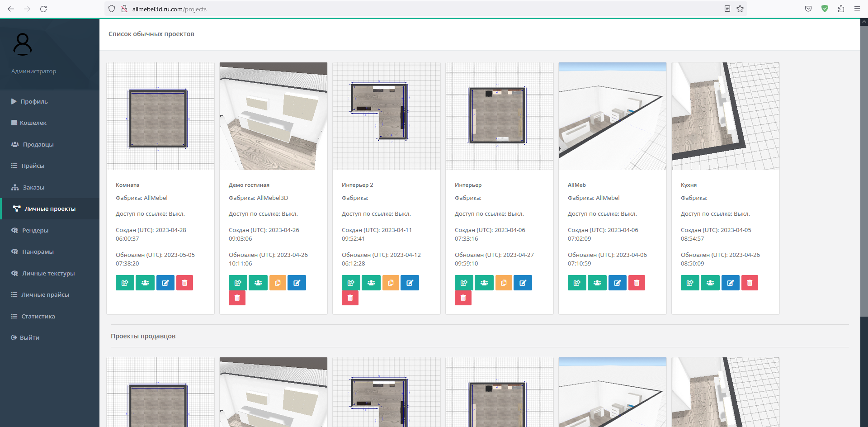Open Статистика in the sidebar

pos(50,316)
